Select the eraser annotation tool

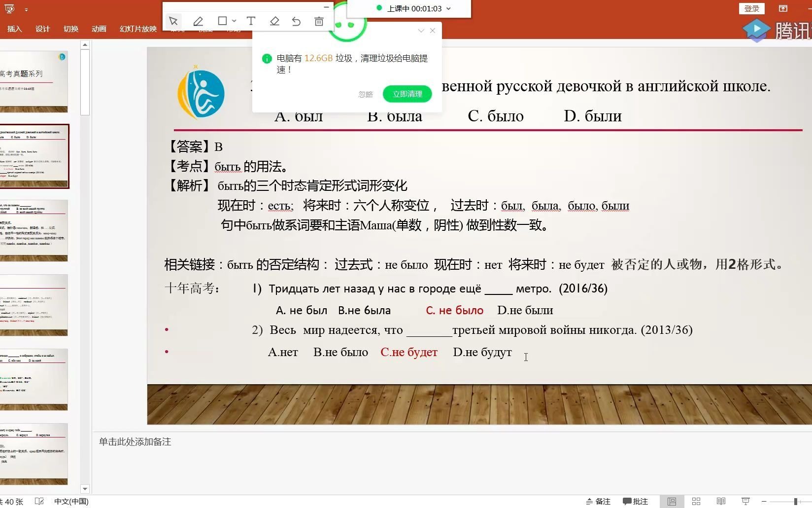[x=274, y=21]
